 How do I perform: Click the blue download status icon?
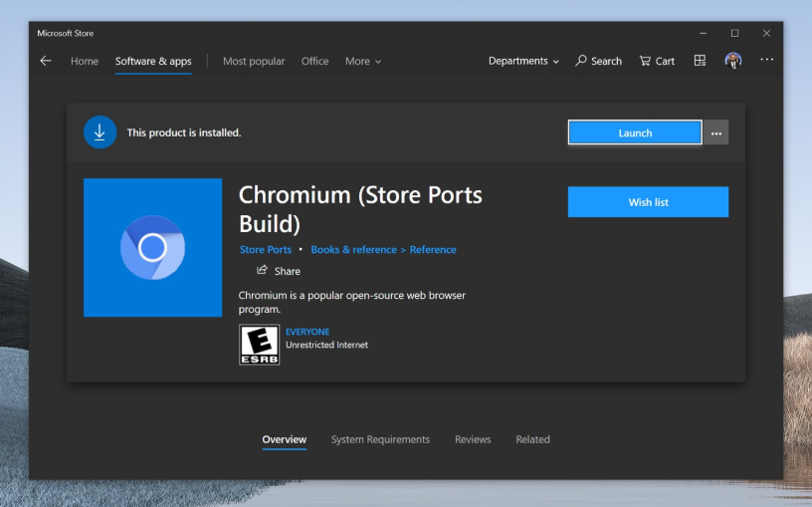point(100,132)
